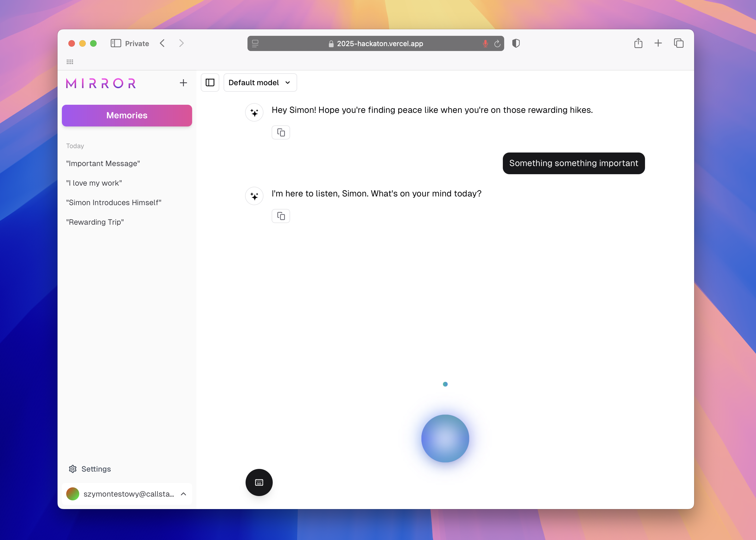The height and width of the screenshot is (540, 756).
Task: Show Safari tab overview
Action: (x=679, y=43)
